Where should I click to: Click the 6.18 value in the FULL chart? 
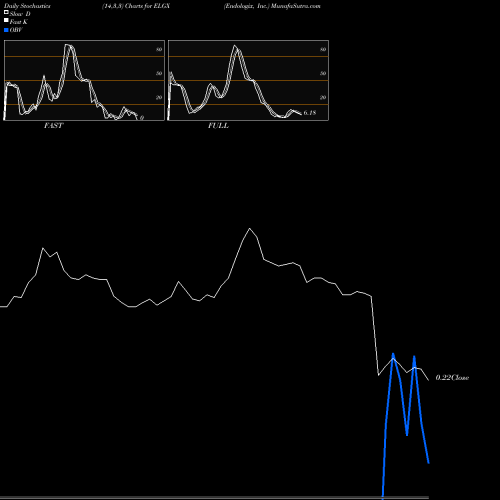click(x=310, y=113)
